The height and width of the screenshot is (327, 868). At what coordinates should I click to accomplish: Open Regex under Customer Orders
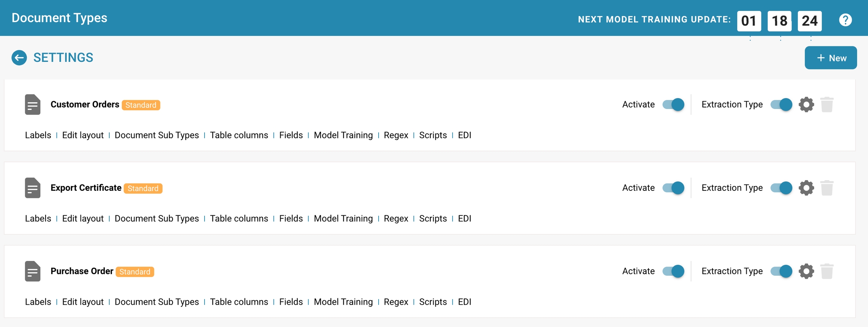[396, 135]
